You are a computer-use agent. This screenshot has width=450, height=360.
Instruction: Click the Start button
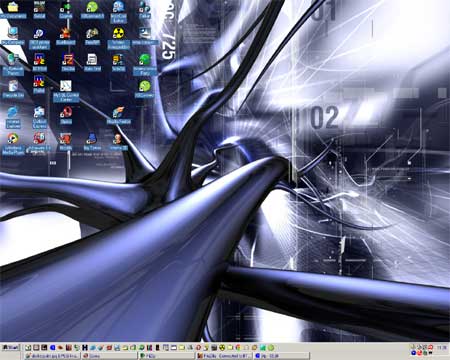[x=10, y=347]
